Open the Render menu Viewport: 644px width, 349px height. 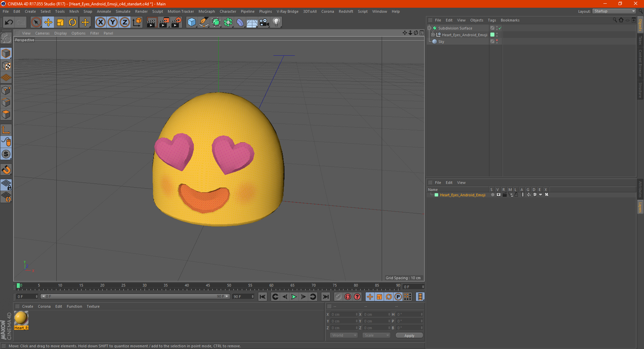pos(141,11)
